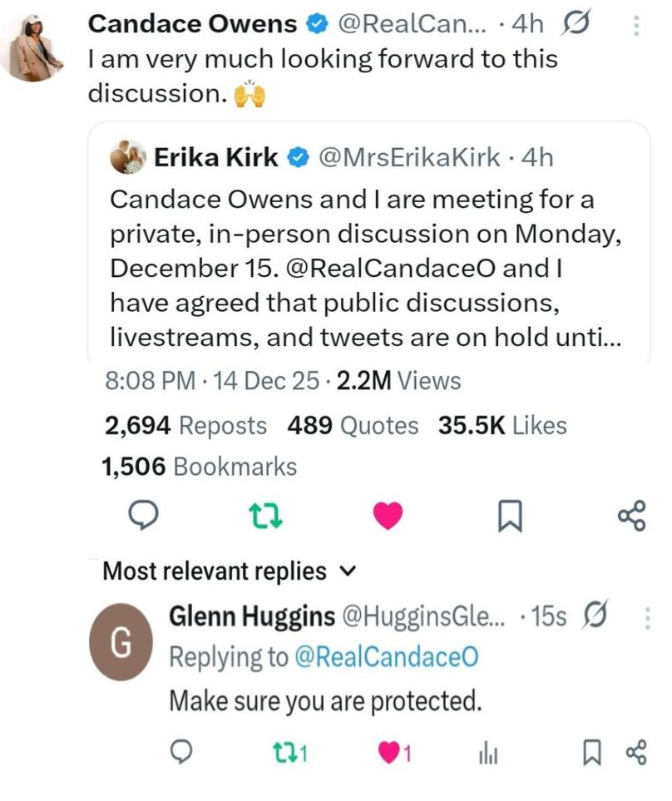The image size is (672, 801).
Task: View the 489 Quotes list
Action: [x=353, y=426]
